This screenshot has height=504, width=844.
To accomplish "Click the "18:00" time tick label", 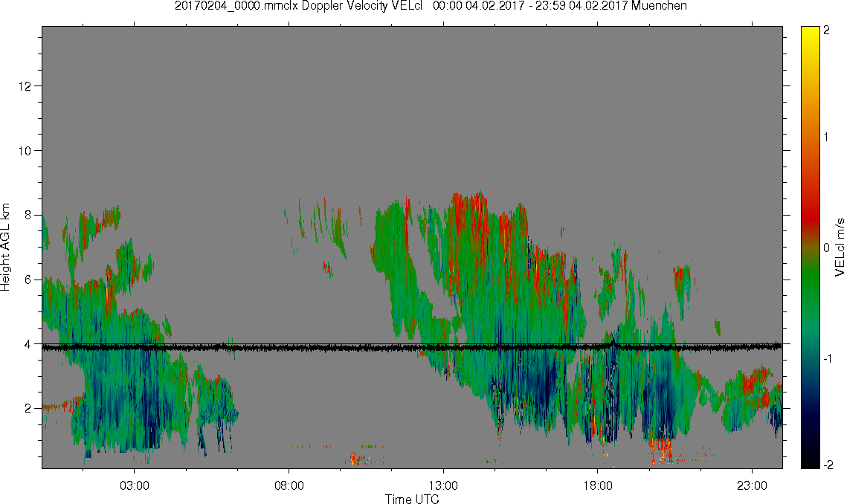I will click(x=598, y=485).
